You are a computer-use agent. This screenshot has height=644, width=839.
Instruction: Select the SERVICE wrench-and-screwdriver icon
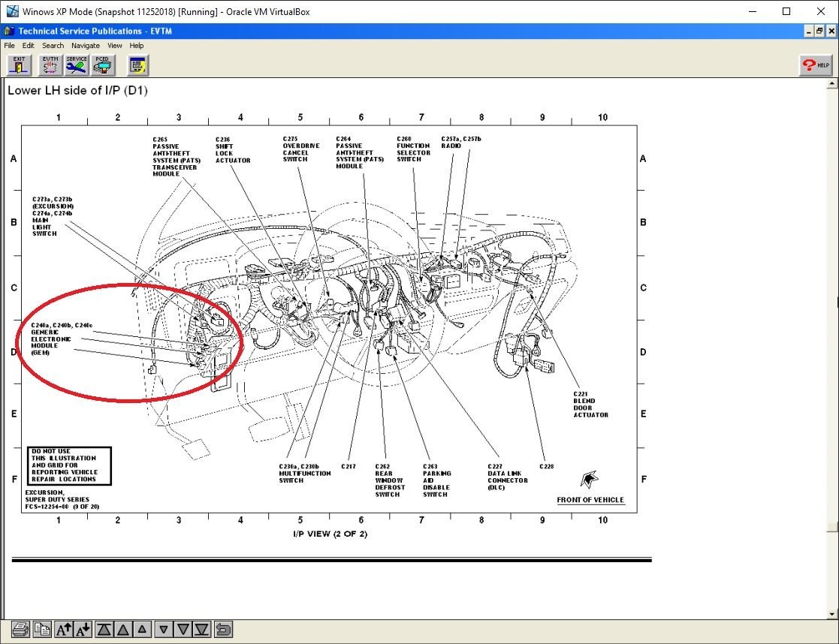tap(75, 65)
